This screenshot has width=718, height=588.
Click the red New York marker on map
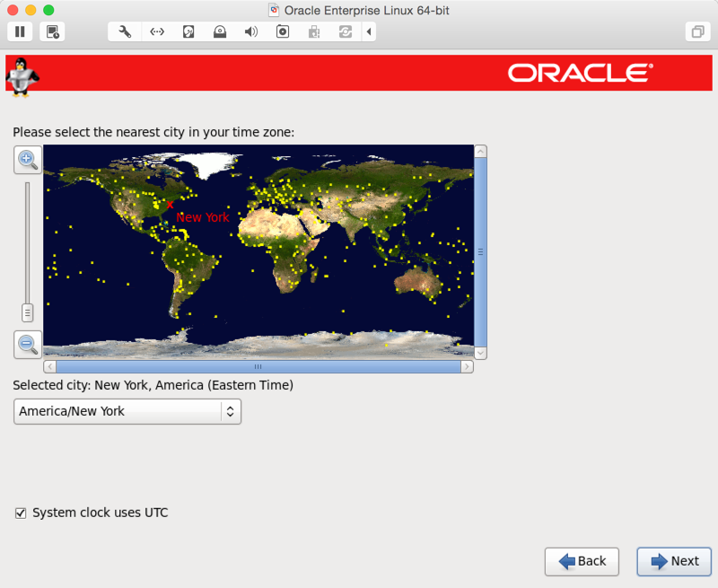click(x=171, y=205)
